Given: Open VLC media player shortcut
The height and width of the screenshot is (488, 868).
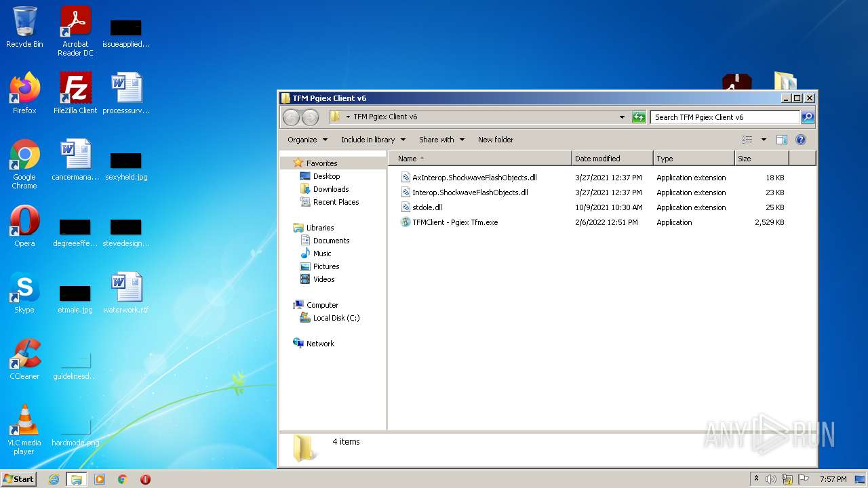Looking at the screenshot, I should pyautogui.click(x=24, y=430).
